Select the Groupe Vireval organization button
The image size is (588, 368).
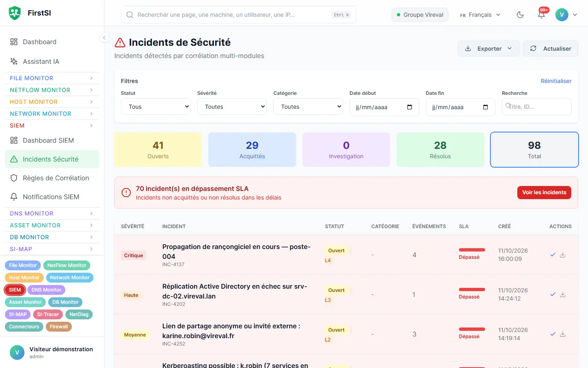coord(420,15)
